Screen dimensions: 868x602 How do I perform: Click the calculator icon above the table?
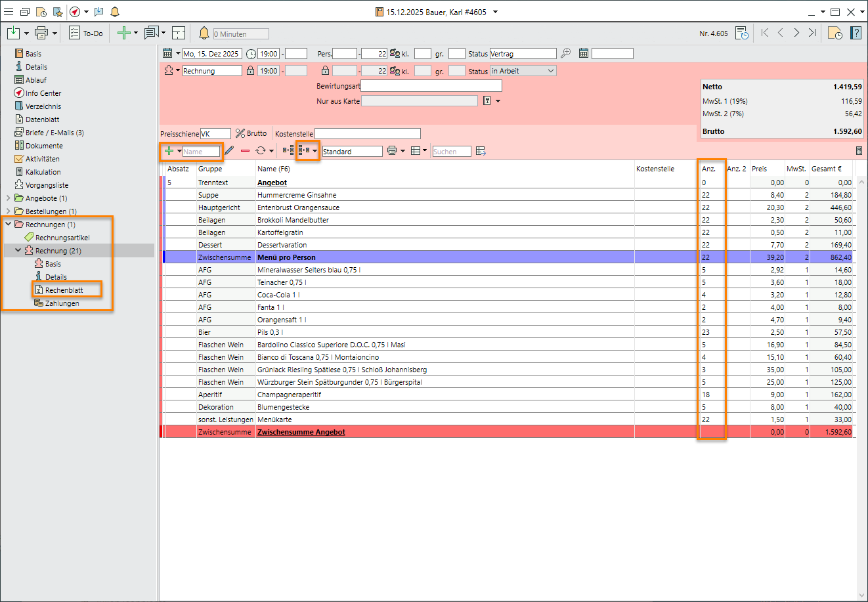859,151
